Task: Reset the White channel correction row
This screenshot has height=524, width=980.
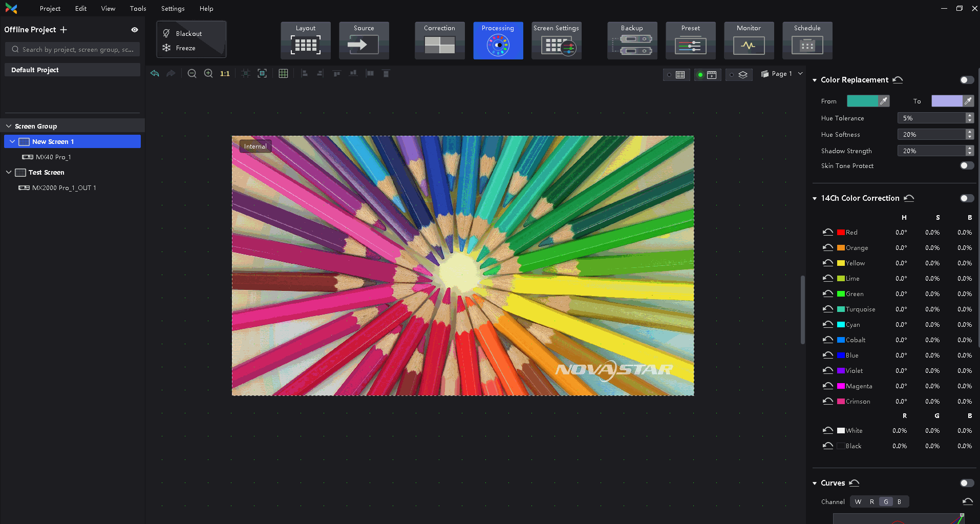Action: [x=828, y=430]
